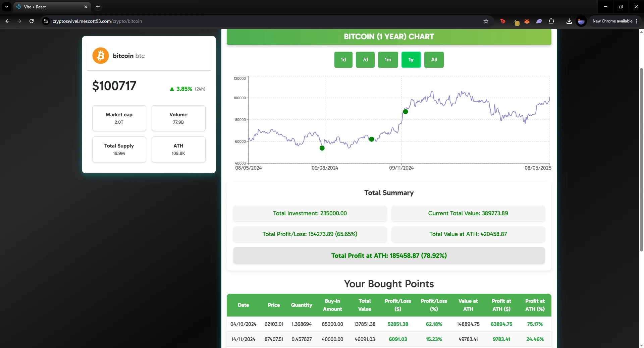
Task: Click the Your Bought Points heading
Action: click(389, 284)
